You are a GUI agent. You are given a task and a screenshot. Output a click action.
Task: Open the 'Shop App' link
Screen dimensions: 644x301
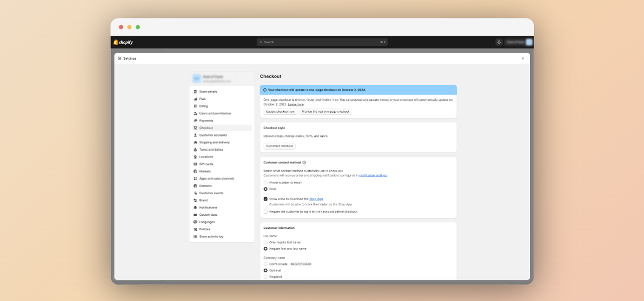(316, 199)
